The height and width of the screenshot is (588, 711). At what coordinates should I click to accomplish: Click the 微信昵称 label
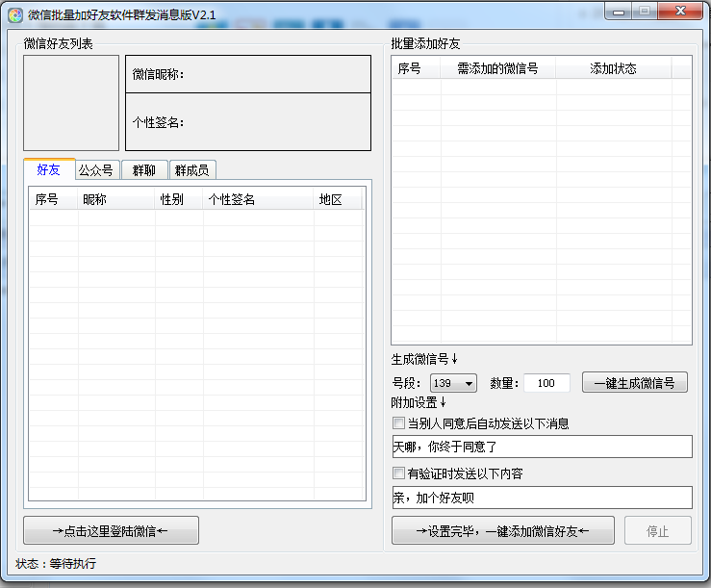[x=158, y=74]
